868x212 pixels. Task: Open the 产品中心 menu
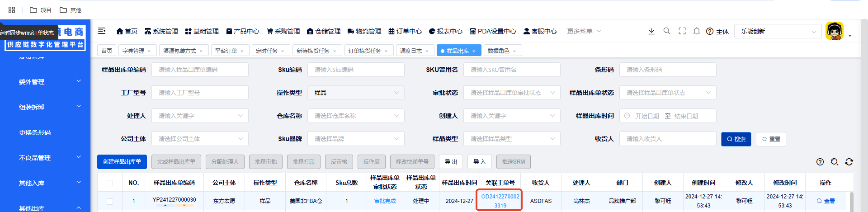coord(243,31)
